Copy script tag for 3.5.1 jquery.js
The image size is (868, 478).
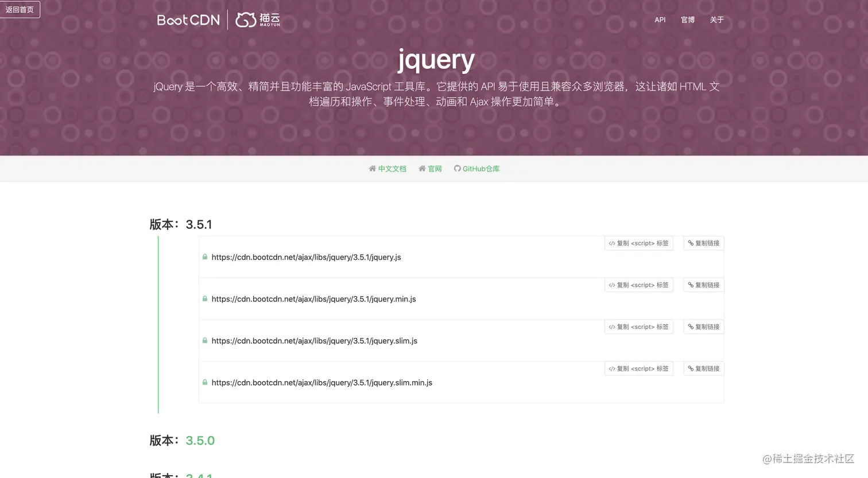(639, 243)
